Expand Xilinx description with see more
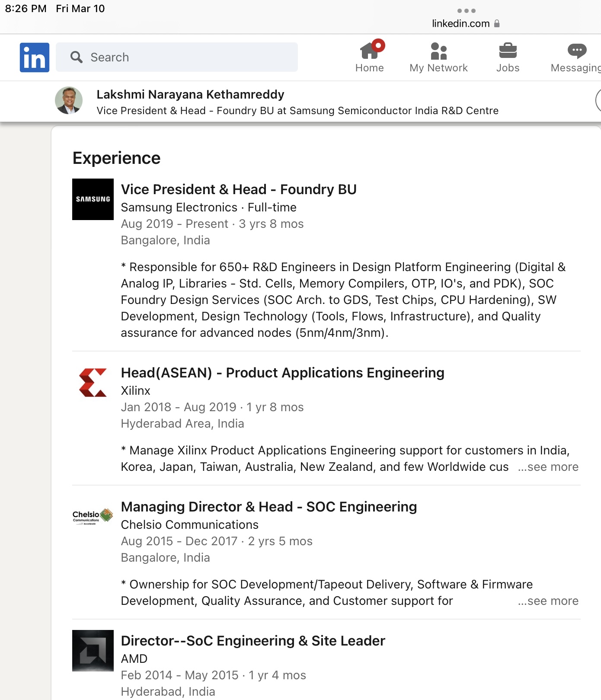Viewport: 601px width, 700px height. tap(548, 467)
